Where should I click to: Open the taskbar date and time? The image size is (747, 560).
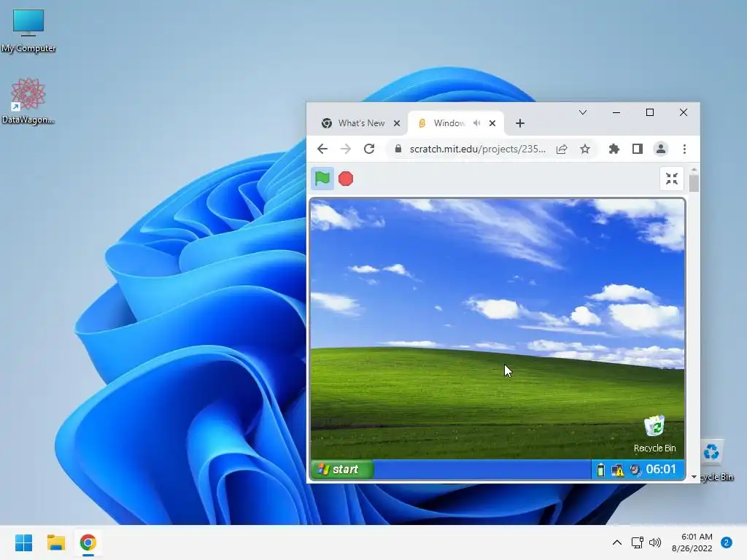pyautogui.click(x=692, y=542)
